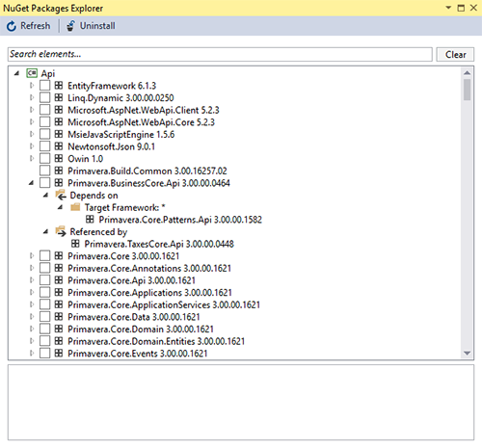Click the Owin 1.0 package icon
Image resolution: width=482 pixels, height=448 pixels.
coord(59,159)
